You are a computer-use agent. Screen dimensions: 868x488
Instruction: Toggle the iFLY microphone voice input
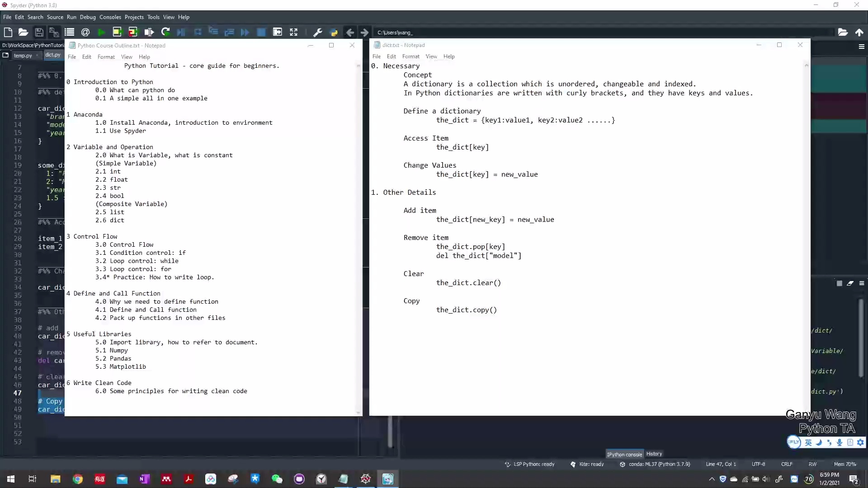click(x=840, y=442)
